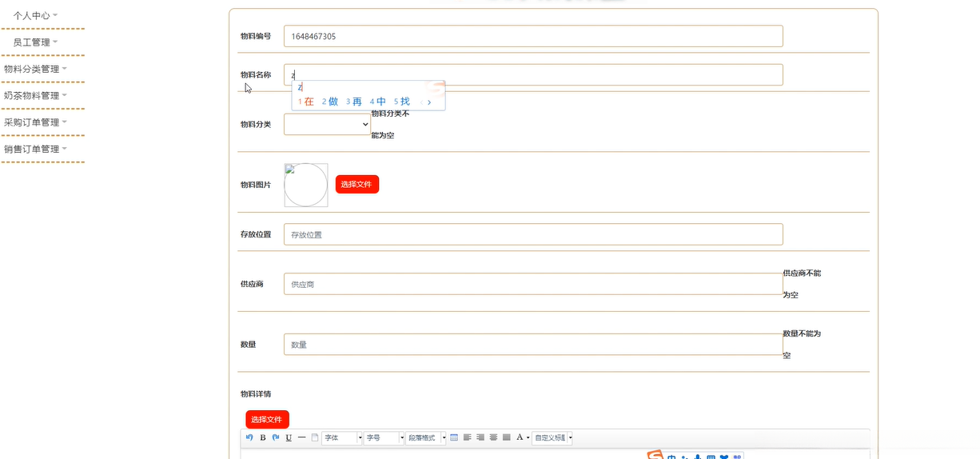Viewport: 980px width, 459px height.
Task: Expand the 员工管理 sidebar menu
Action: pyautogui.click(x=36, y=42)
